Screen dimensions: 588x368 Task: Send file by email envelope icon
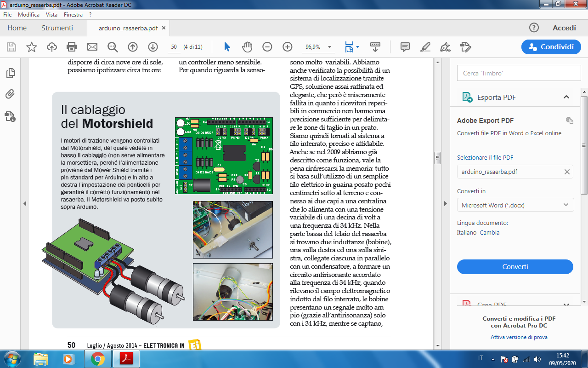[x=92, y=47]
